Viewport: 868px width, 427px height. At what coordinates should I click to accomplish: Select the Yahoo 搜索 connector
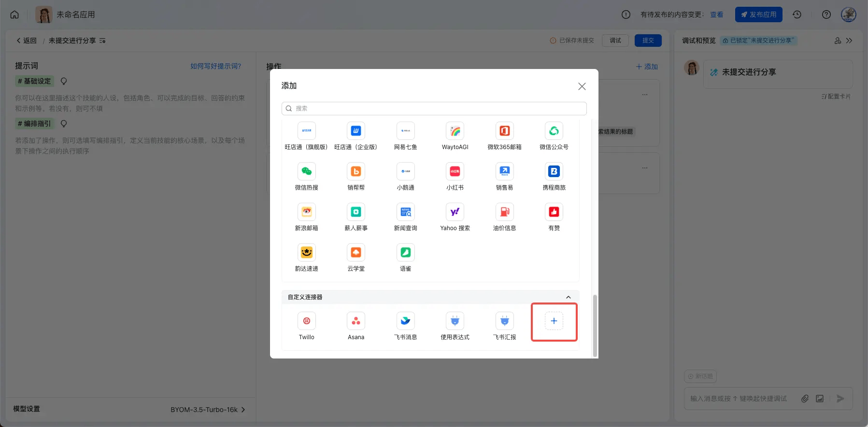point(455,212)
